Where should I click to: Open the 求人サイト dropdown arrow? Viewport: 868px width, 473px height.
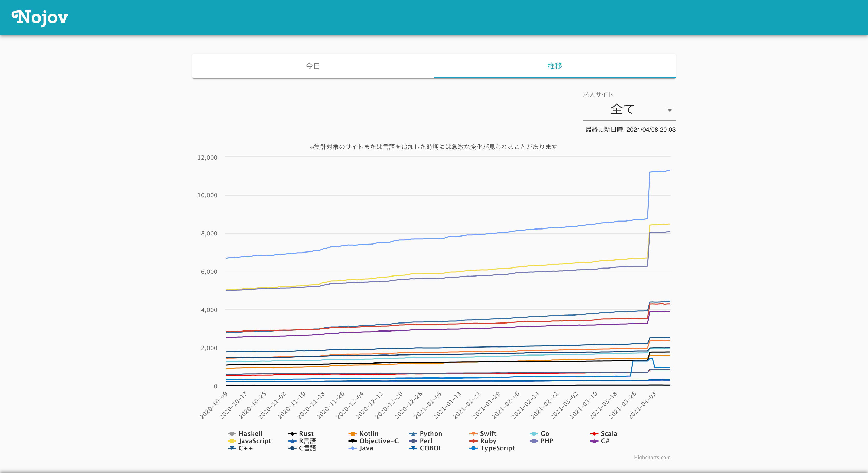click(x=669, y=110)
